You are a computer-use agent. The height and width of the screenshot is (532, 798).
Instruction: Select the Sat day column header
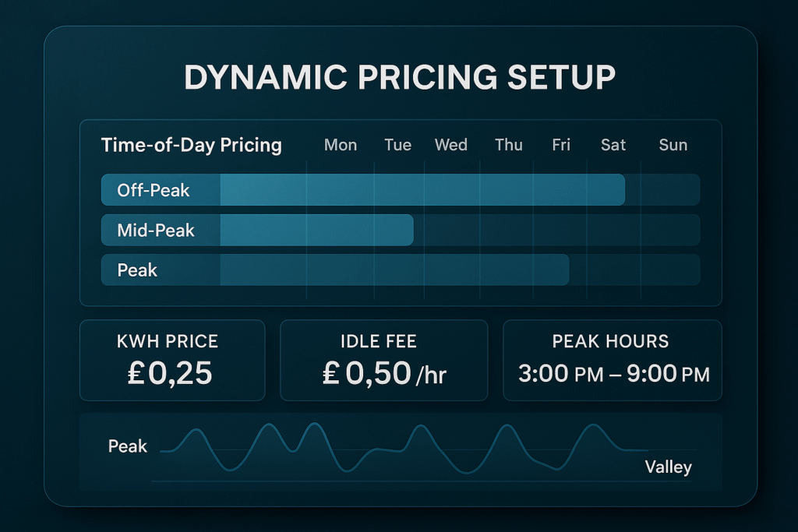click(x=613, y=145)
